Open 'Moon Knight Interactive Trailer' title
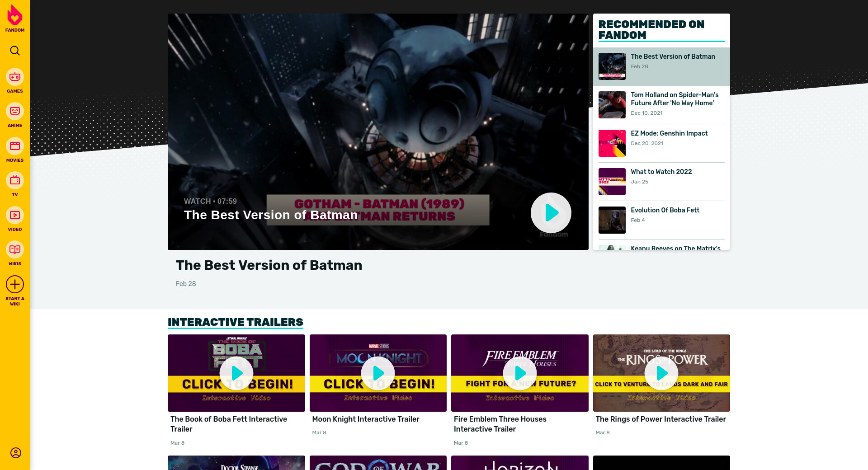Image resolution: width=868 pixels, height=470 pixels. pyautogui.click(x=366, y=419)
